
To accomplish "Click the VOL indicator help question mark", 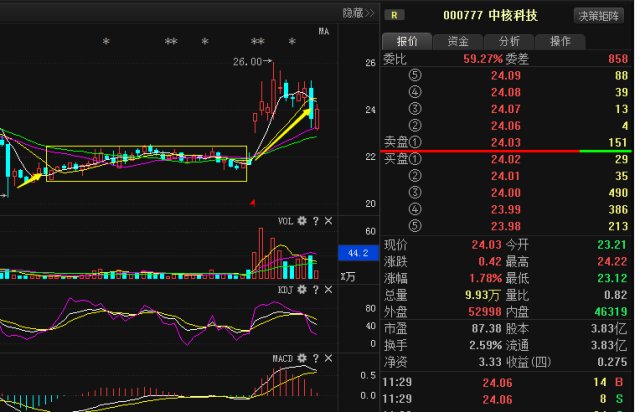I will point(315,220).
